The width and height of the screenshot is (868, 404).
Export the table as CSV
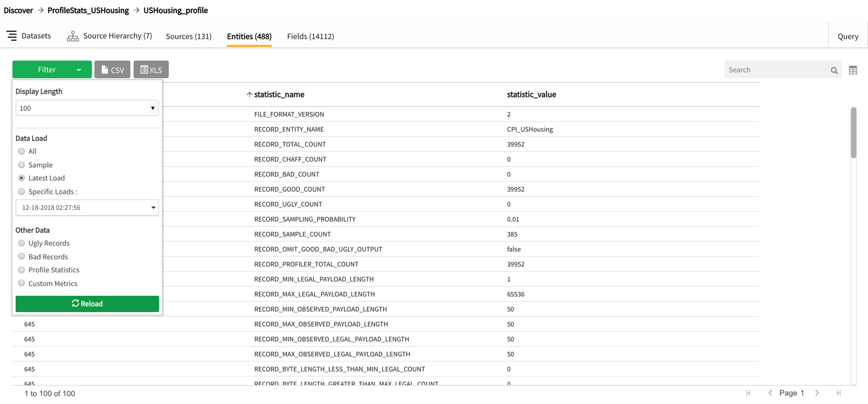(112, 69)
